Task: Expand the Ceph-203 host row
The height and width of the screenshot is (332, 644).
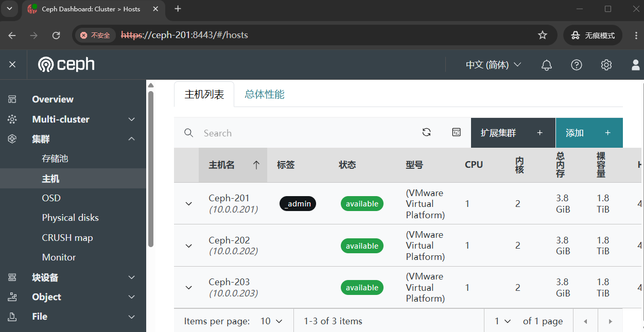Action: point(188,288)
